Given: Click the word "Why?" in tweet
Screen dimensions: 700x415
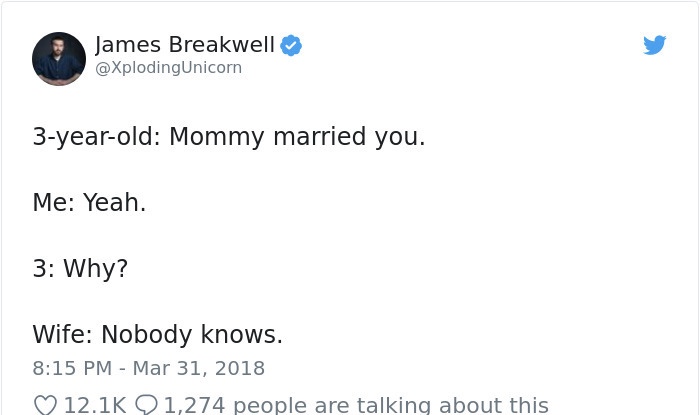Looking at the screenshot, I should point(96,269).
